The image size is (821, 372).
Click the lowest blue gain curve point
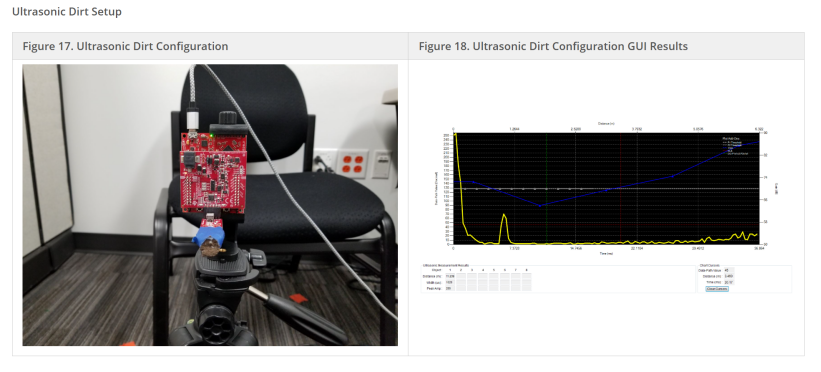coord(540,206)
